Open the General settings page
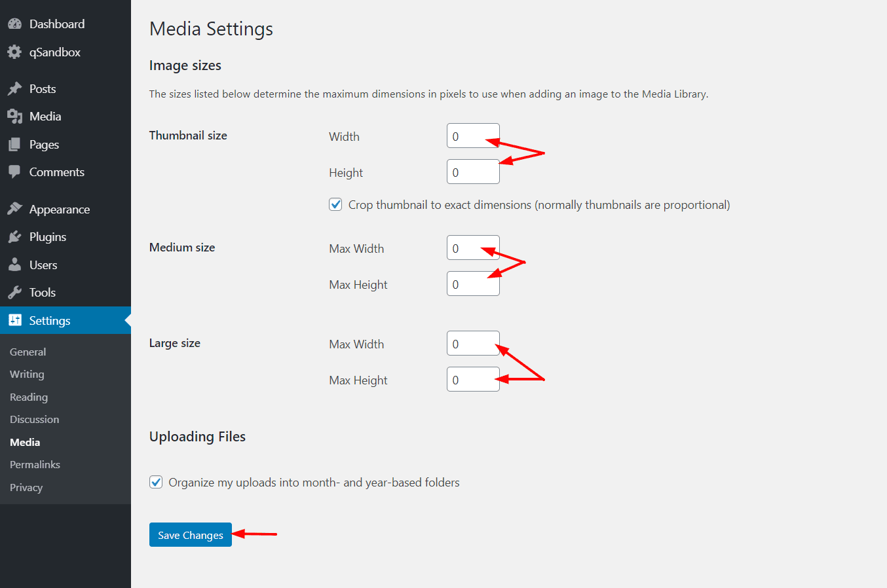Screen dimensions: 887x588 [x=28, y=352]
